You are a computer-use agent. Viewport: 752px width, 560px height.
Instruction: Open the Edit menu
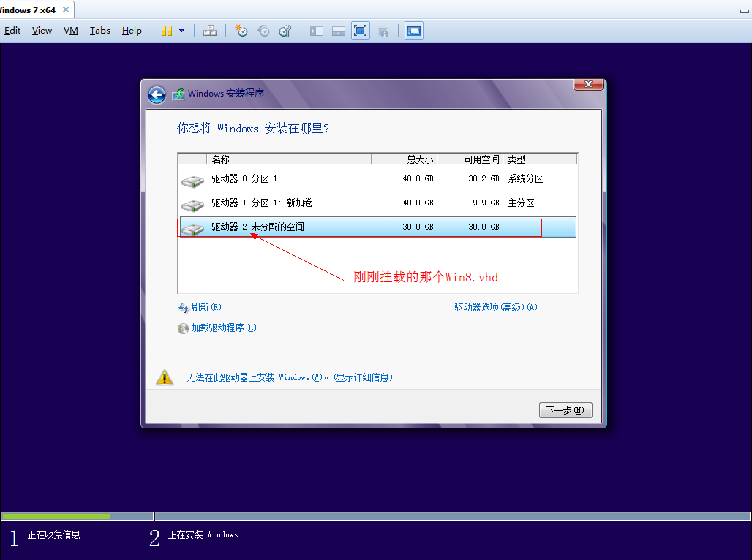point(12,31)
